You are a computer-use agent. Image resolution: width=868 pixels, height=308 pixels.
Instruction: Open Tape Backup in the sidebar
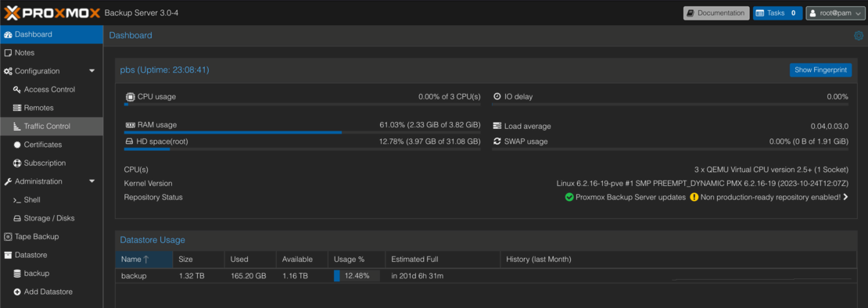tap(52, 237)
